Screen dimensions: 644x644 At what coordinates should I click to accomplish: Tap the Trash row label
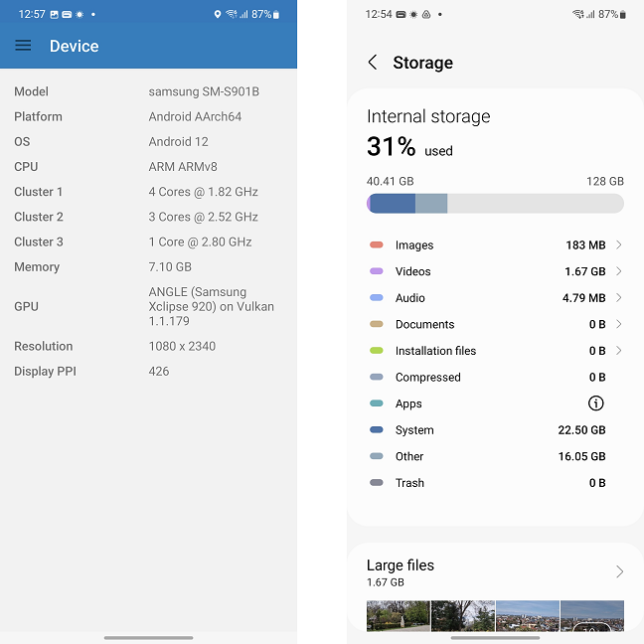click(409, 483)
